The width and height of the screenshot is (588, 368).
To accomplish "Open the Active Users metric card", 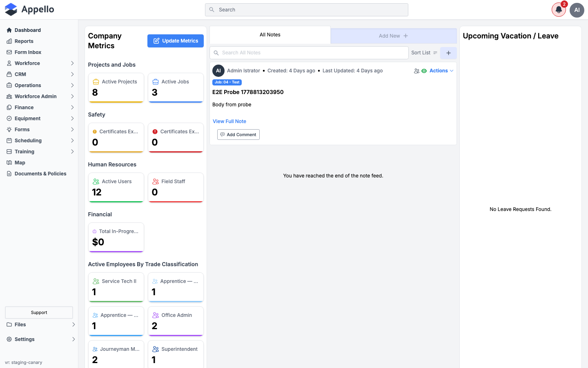I will pos(116,188).
